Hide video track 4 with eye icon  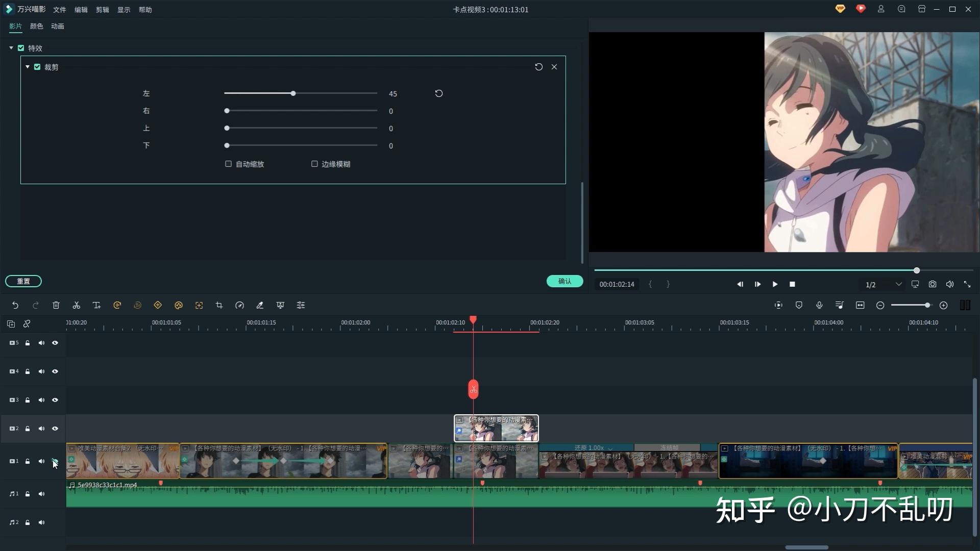point(55,371)
